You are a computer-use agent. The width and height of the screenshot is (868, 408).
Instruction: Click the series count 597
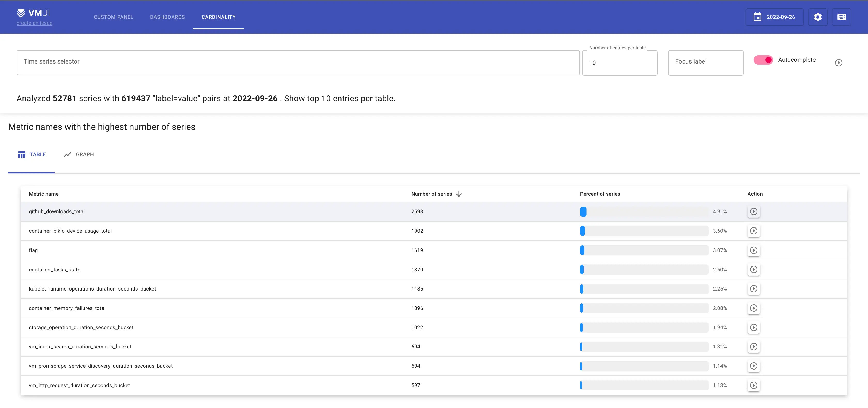point(416,385)
